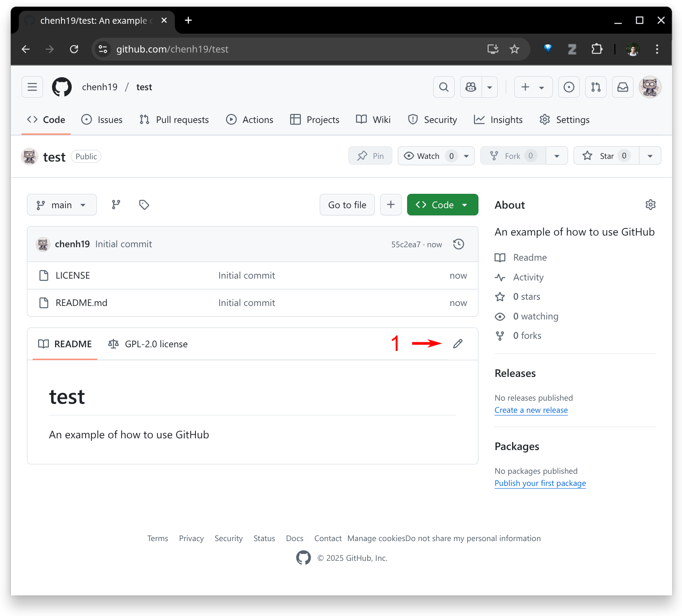Viewport: 682px width, 616px height.
Task: Open the GitHub search box
Action: [444, 87]
